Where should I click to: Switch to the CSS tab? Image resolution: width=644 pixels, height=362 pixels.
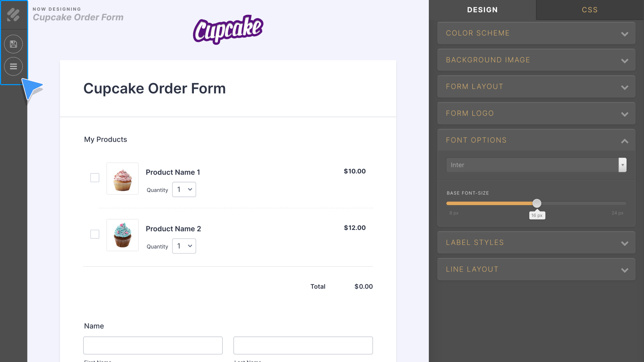tap(590, 10)
